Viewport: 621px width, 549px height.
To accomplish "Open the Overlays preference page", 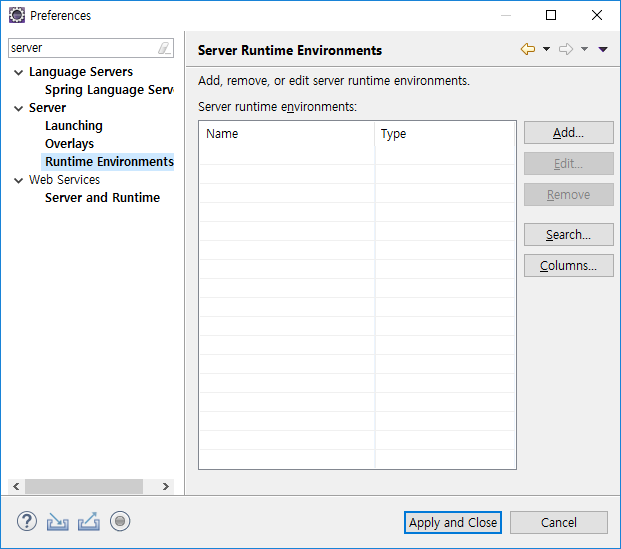I will pos(69,144).
